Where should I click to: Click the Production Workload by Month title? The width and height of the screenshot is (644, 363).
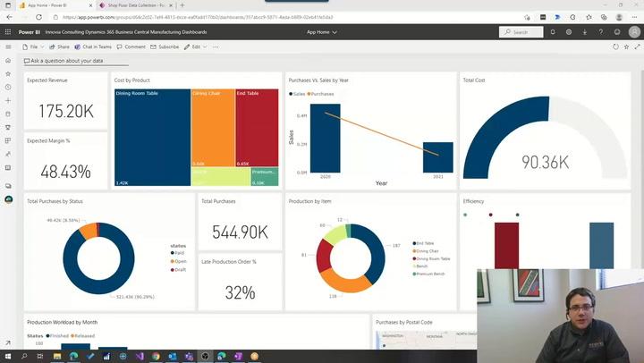click(x=62, y=323)
